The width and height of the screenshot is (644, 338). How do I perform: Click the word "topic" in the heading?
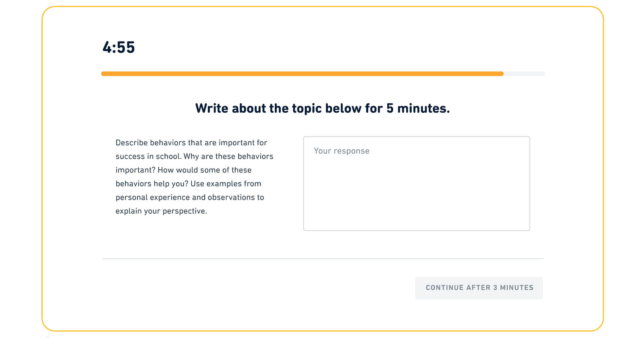coord(306,108)
